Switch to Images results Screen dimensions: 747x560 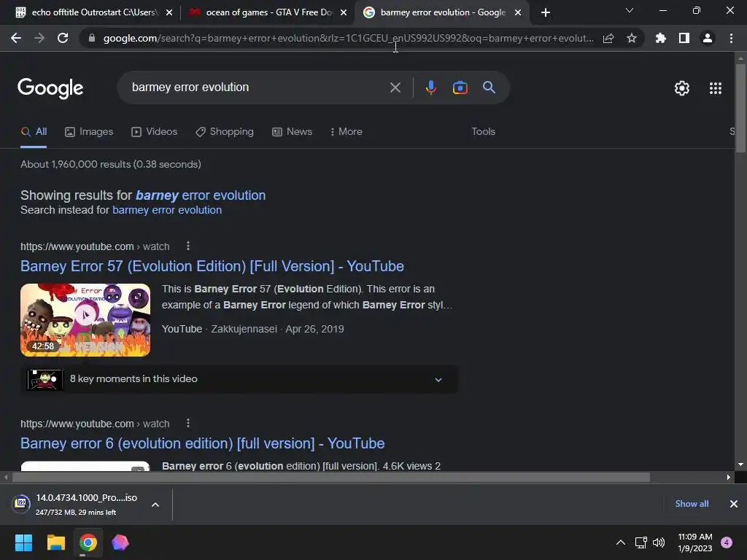89,132
